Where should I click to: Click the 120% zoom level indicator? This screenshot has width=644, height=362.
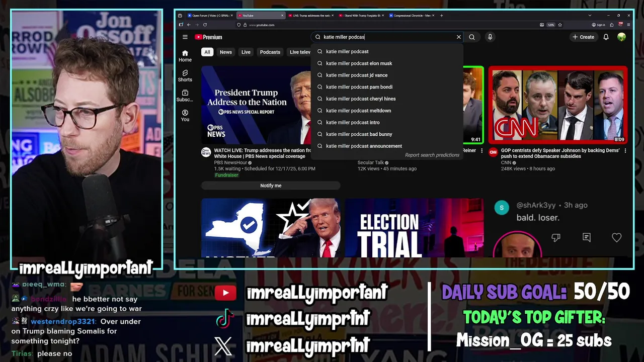click(x=551, y=25)
